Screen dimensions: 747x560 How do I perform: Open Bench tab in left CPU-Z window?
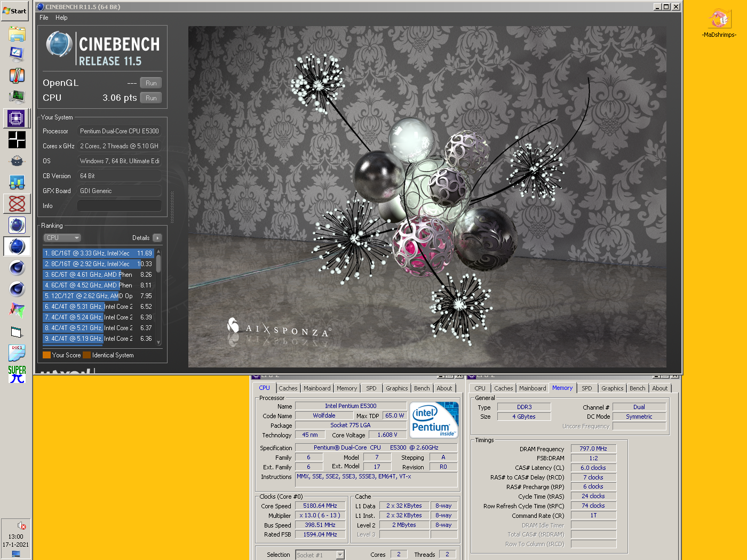pyautogui.click(x=422, y=388)
